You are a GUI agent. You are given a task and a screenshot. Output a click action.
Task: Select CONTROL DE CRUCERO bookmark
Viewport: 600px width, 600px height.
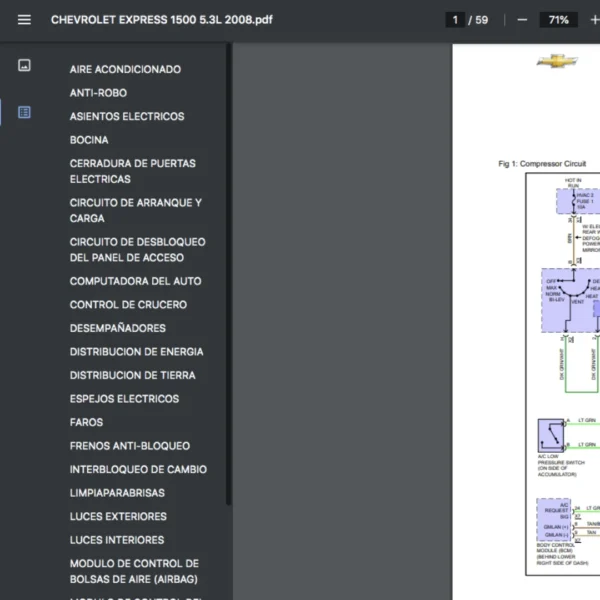(128, 305)
